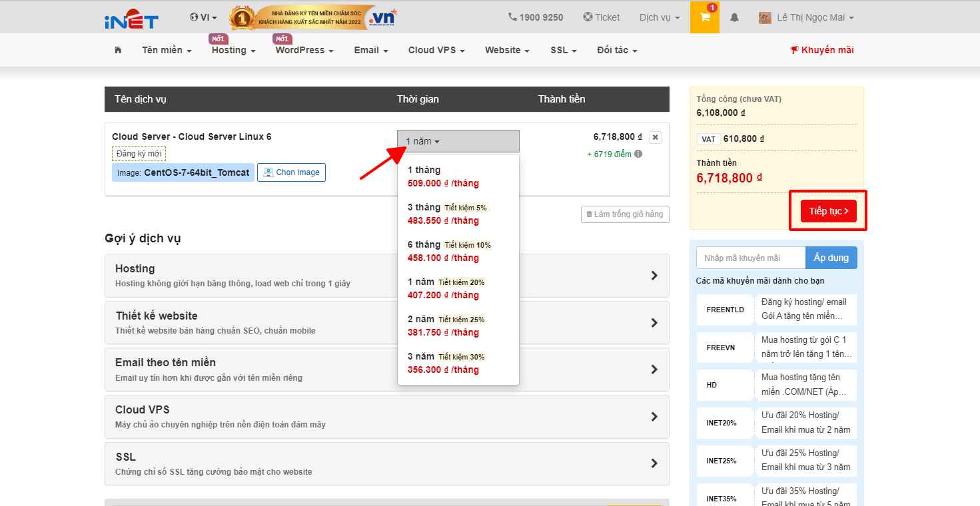Open the WordPress menu
980x506 pixels.
pyautogui.click(x=304, y=50)
